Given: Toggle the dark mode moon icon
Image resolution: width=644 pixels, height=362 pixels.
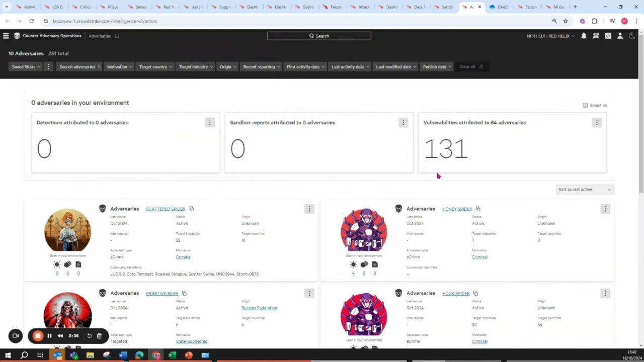Looking at the screenshot, I should click(x=632, y=36).
